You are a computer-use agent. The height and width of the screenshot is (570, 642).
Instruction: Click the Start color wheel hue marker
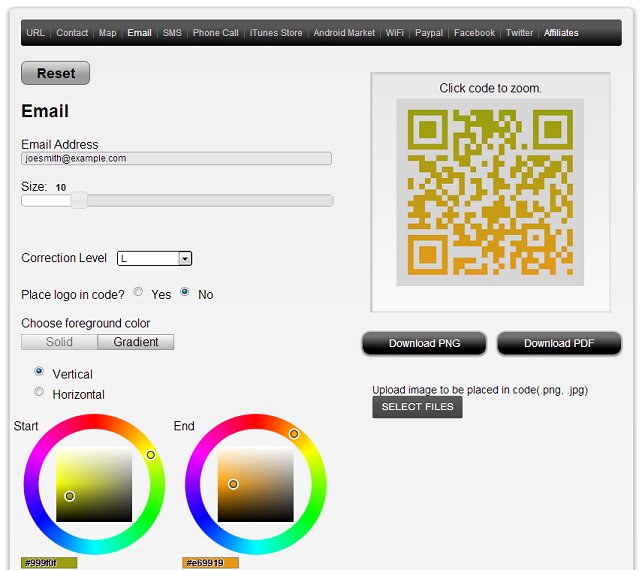point(151,455)
